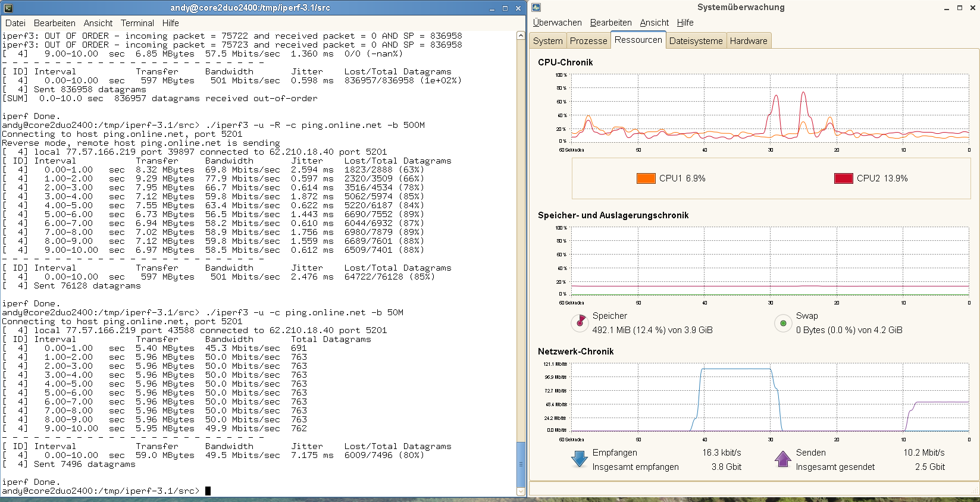The height and width of the screenshot is (502, 980).
Task: Click the 'iperf3 -u -c ping.online.net -b 50M' command
Action: tap(305, 312)
